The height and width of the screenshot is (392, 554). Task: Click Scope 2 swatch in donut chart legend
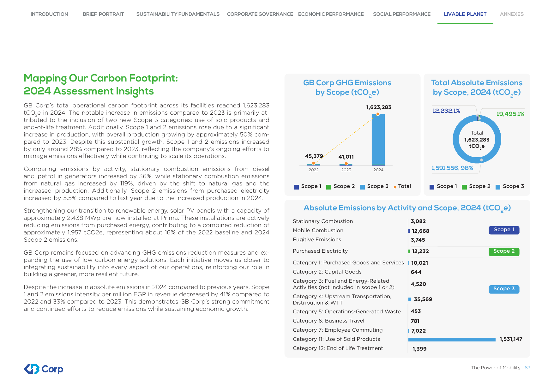[464, 187]
